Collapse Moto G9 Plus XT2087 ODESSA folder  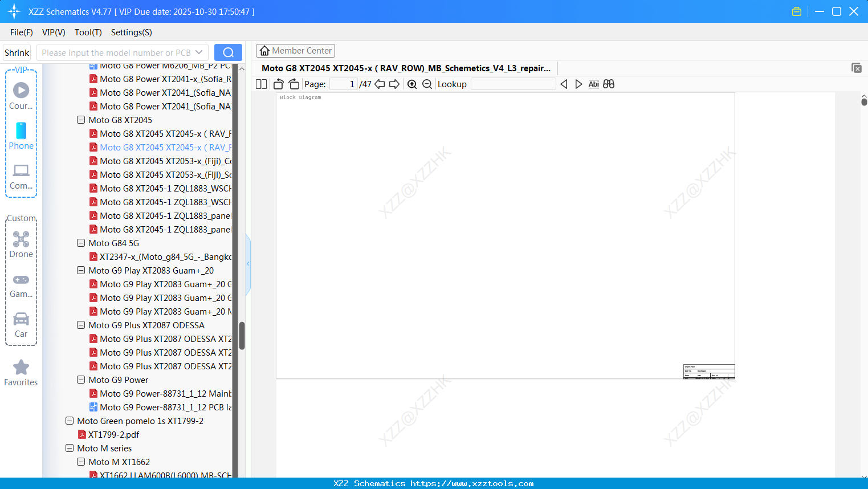[81, 325]
